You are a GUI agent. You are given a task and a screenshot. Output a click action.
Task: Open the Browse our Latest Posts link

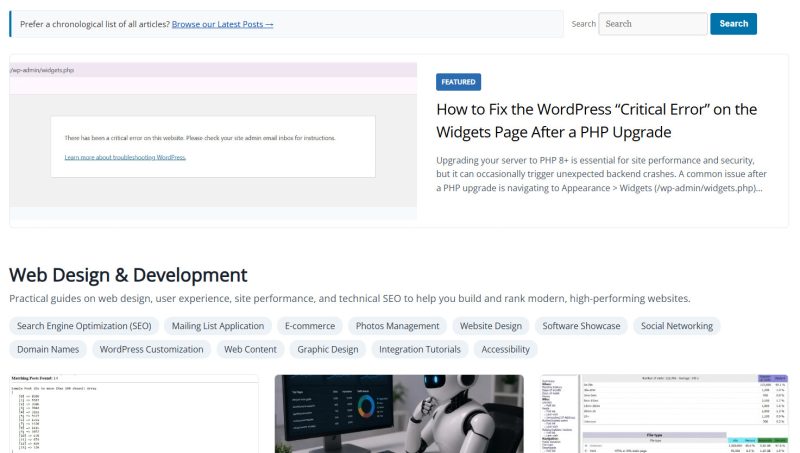222,24
